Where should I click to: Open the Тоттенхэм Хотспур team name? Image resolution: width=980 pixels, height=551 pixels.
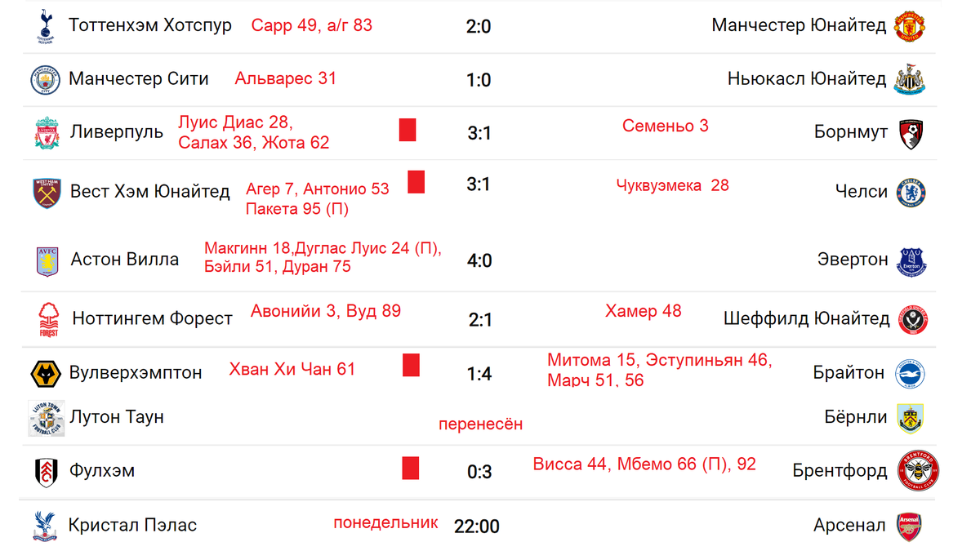(x=150, y=25)
